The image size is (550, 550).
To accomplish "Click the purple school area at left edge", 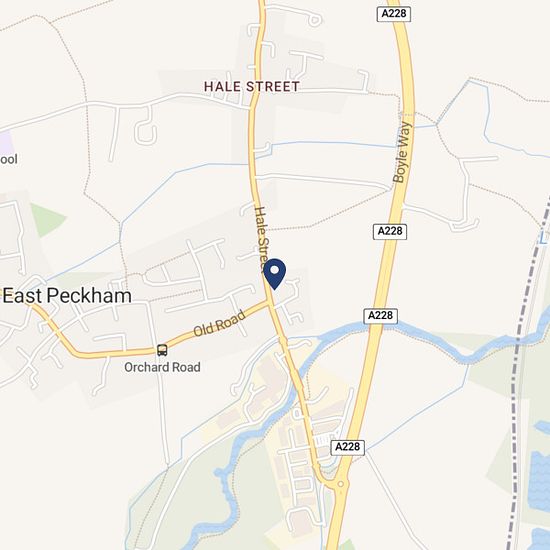I will point(7,142).
